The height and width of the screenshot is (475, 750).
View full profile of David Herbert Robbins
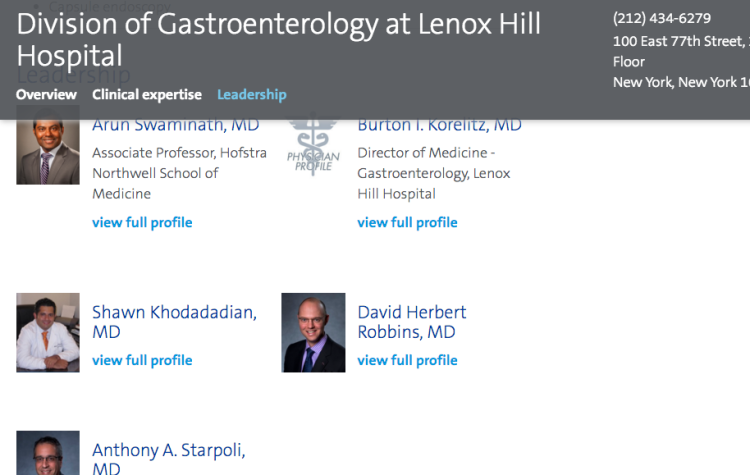coord(407,360)
